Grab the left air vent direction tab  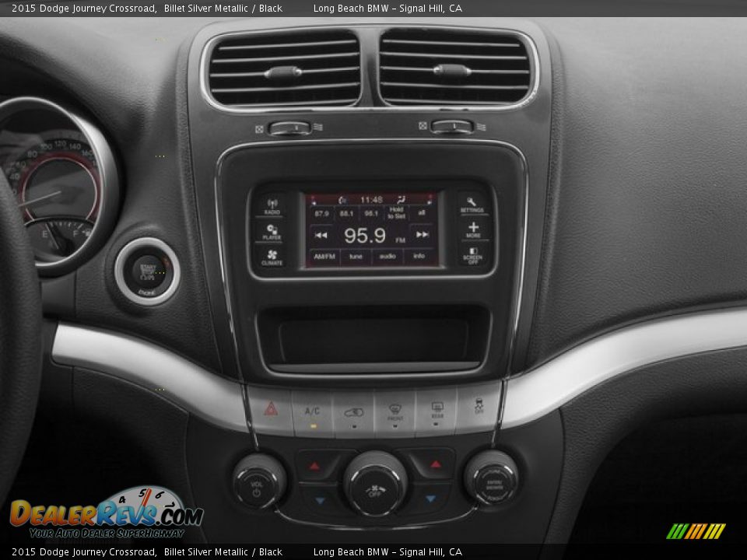pos(283,72)
